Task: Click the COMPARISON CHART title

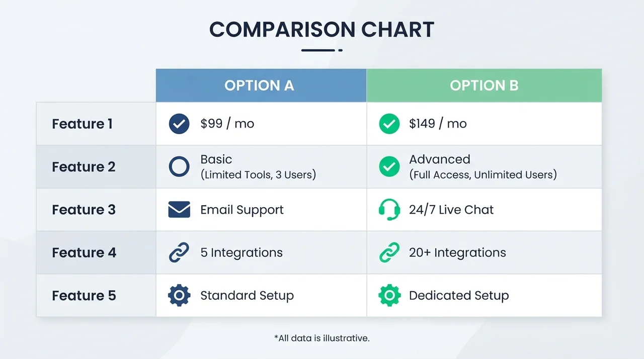Action: click(322, 30)
